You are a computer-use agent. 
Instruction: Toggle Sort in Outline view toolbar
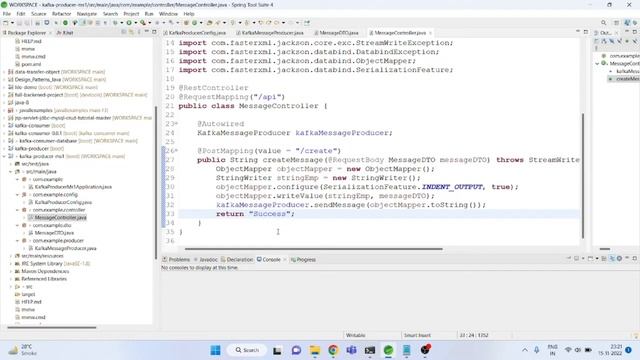604,41
